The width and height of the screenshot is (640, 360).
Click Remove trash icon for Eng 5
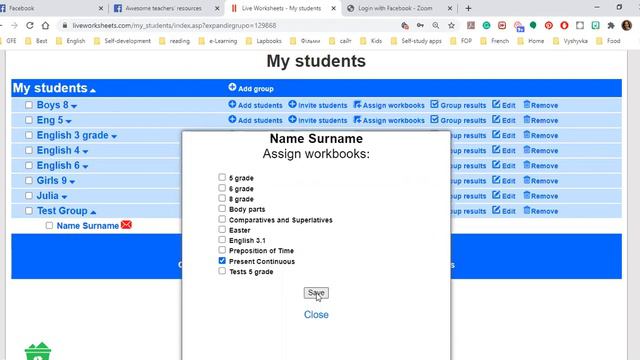[x=527, y=119]
